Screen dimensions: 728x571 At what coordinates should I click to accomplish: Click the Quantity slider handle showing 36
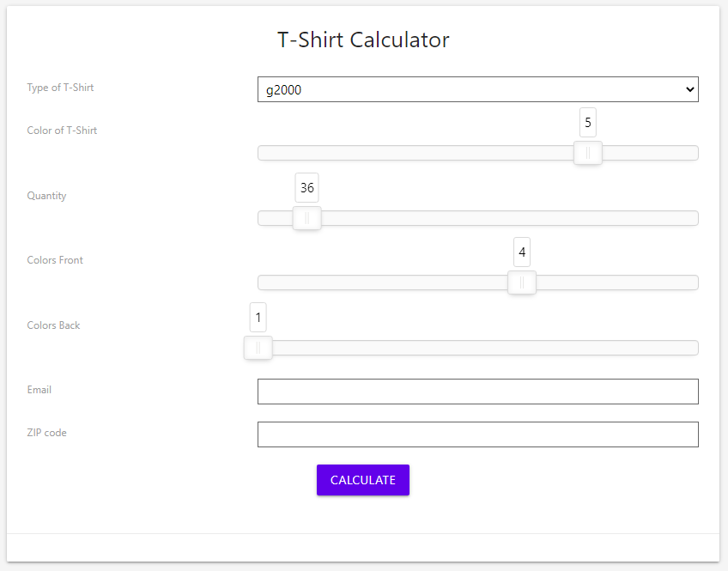[x=306, y=218]
